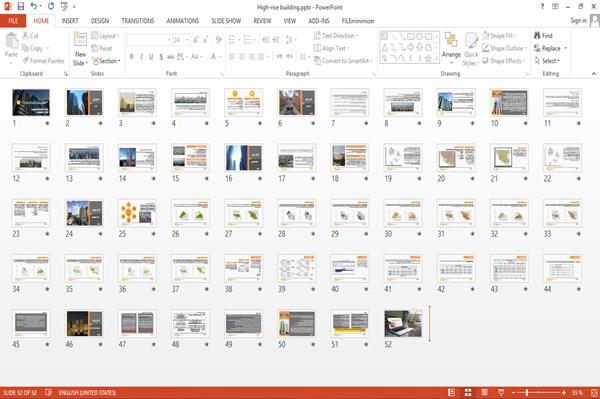
Task: Adjust the zoom slider in status bar
Action: click(x=527, y=392)
